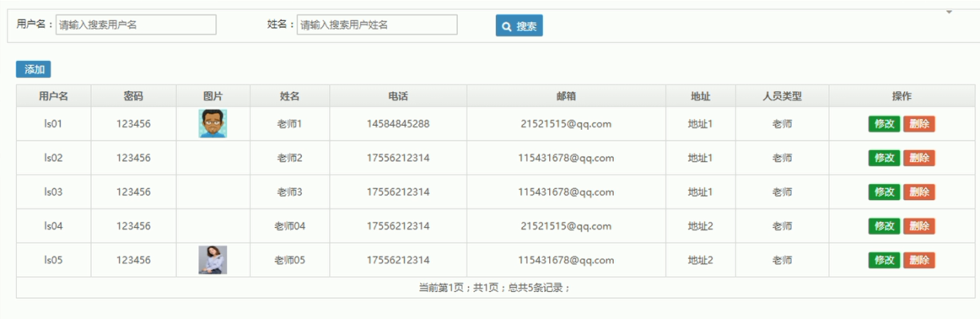Click the 添加 button

pos(33,70)
